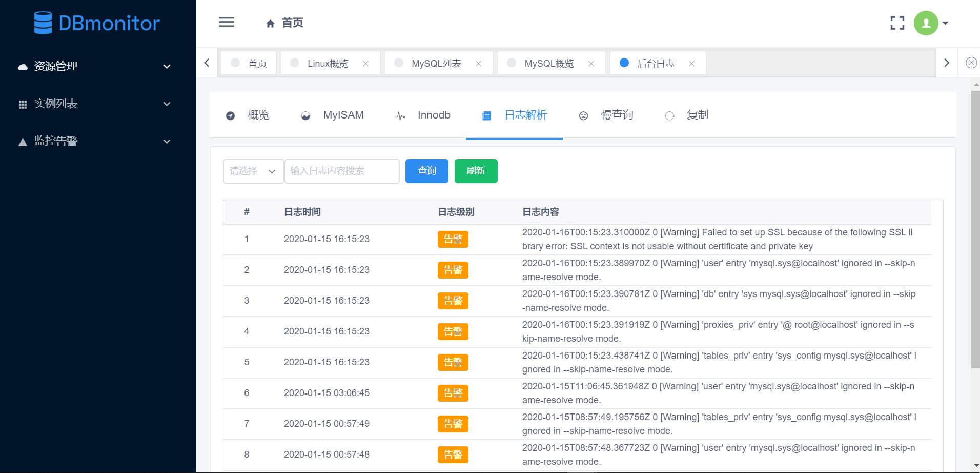Screen dimensions: 980x473
Task: Click 告警 badge in row 1
Action: point(453,240)
